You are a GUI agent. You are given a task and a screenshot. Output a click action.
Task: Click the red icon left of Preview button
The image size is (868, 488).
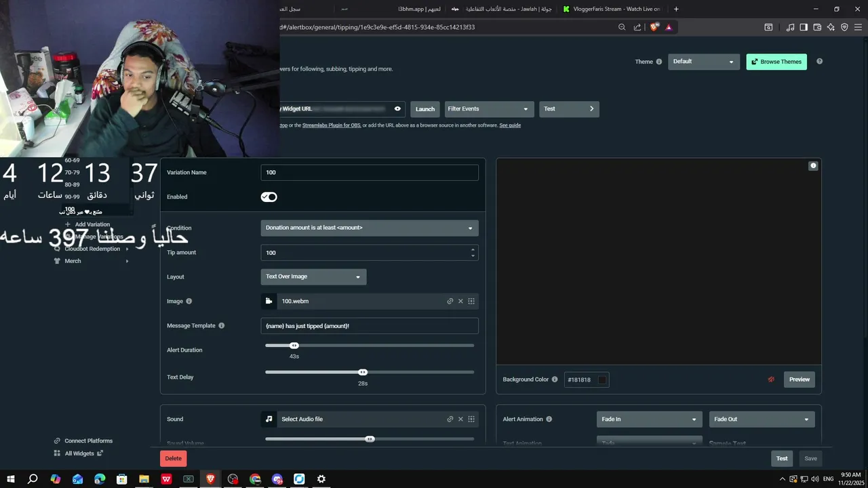coord(771,380)
